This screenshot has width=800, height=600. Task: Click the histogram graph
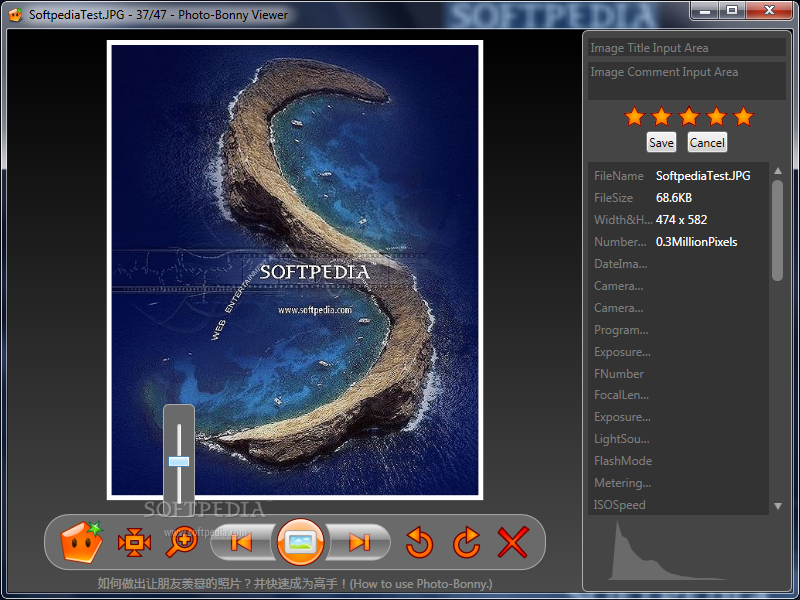pos(667,551)
